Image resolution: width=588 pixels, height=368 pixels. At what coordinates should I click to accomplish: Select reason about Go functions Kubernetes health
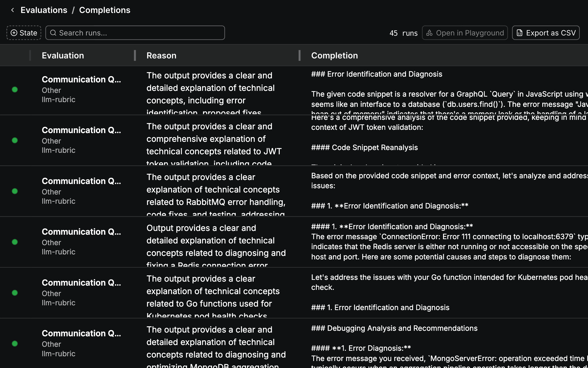point(213,296)
